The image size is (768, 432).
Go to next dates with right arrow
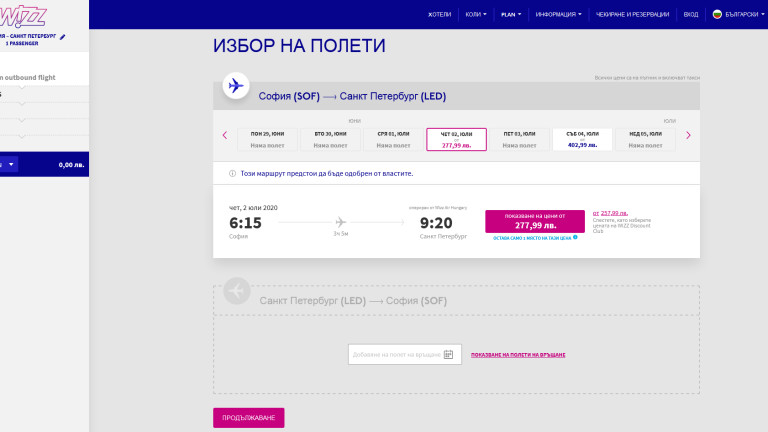[688, 135]
